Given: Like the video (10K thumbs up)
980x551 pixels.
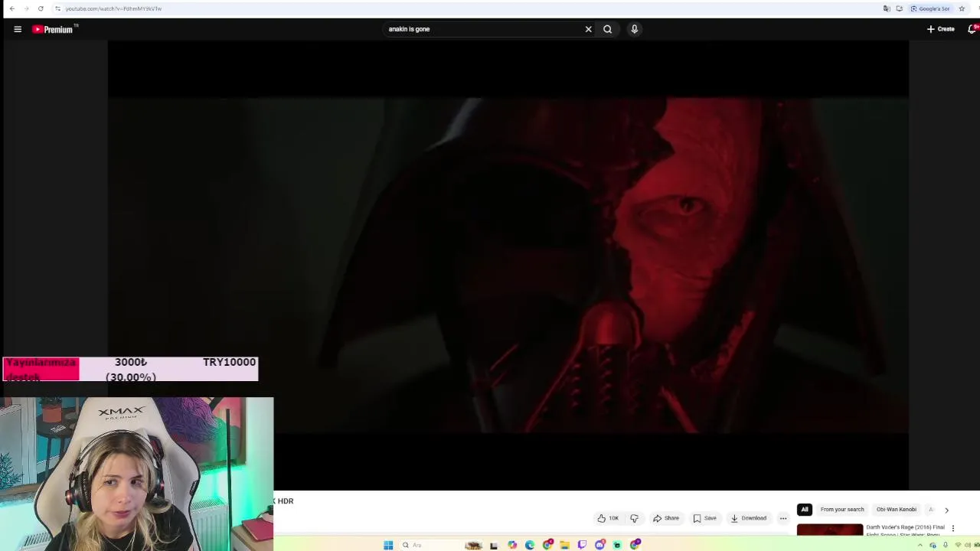Looking at the screenshot, I should point(608,518).
